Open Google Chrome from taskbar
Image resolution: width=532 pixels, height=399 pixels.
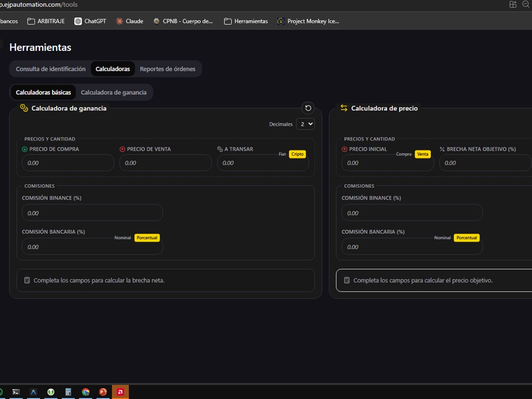click(x=85, y=392)
